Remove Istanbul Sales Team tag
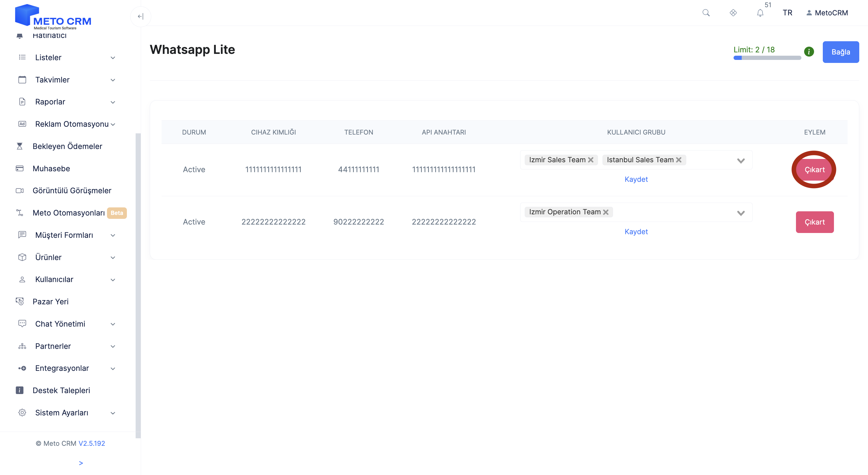Viewport: 868px width, 475px height. (x=679, y=160)
